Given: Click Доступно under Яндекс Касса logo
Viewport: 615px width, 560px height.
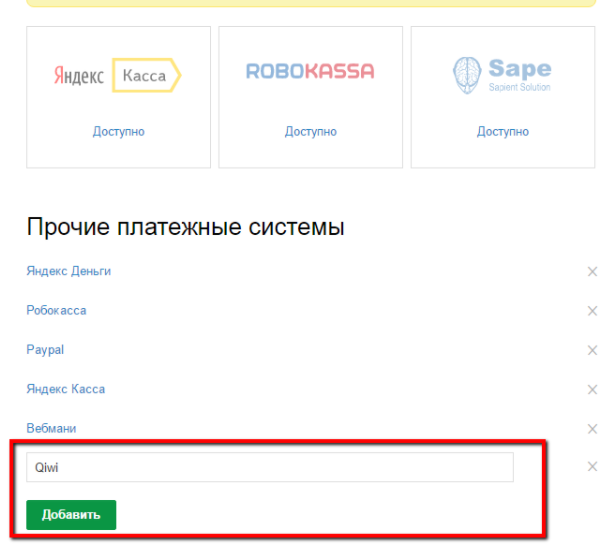Looking at the screenshot, I should (118, 131).
